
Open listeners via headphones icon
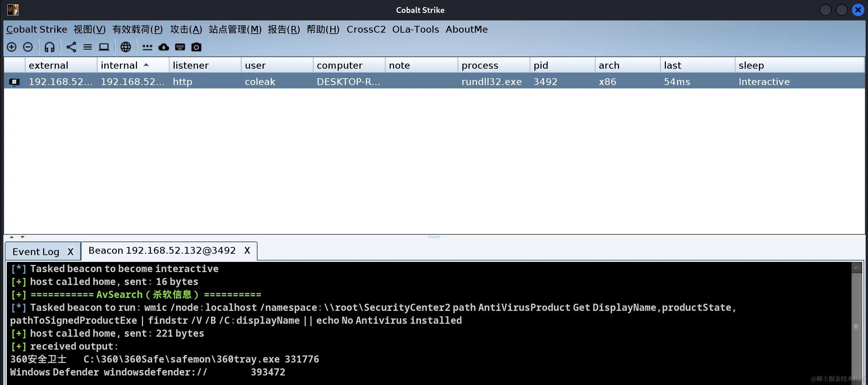50,47
